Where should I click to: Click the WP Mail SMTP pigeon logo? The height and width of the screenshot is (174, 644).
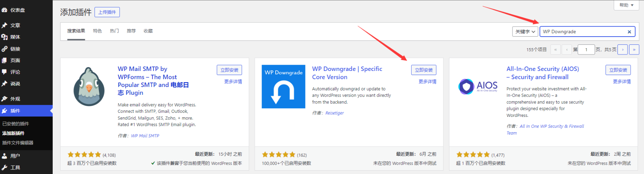[x=89, y=87]
